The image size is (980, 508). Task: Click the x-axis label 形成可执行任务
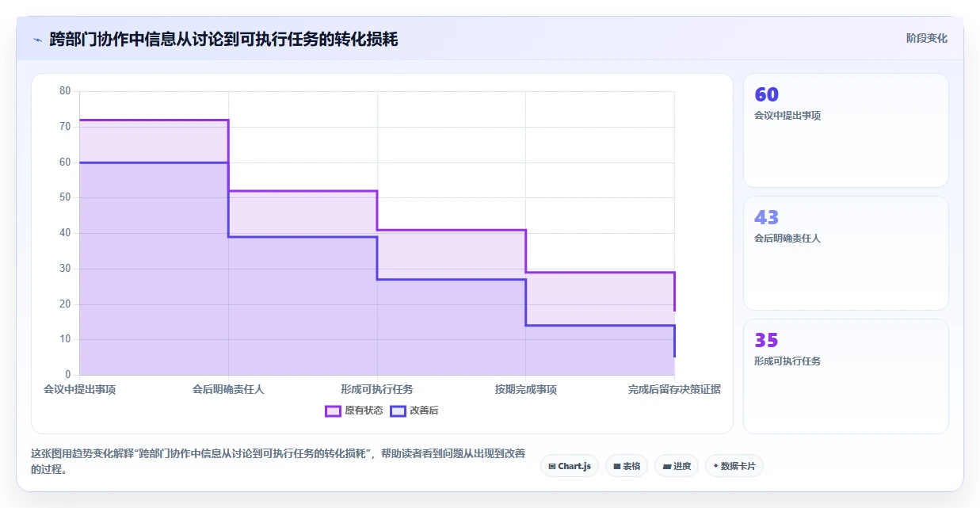click(377, 389)
